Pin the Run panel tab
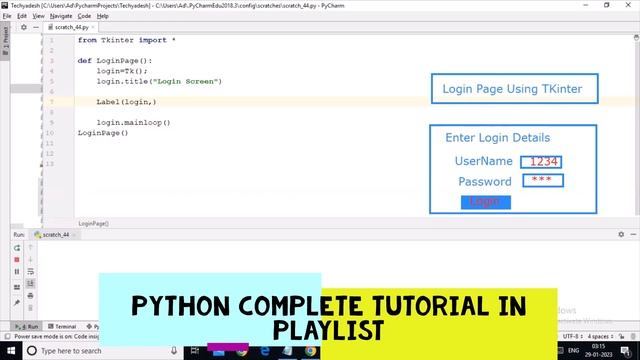Viewport: 640px width, 360px height. click(x=17, y=303)
